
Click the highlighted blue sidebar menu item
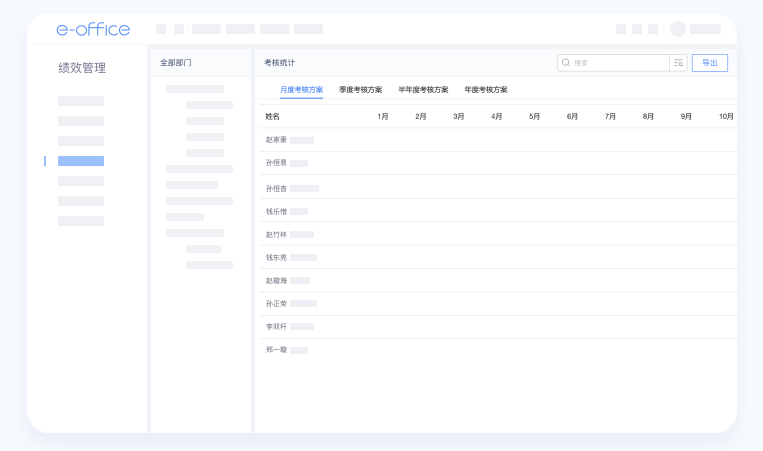pyautogui.click(x=81, y=161)
